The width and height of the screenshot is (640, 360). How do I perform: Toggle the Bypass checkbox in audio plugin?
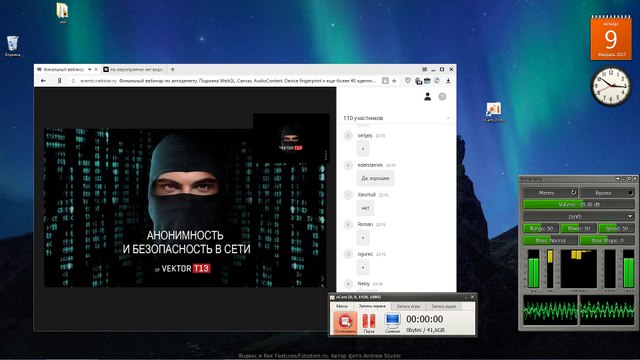[x=630, y=193]
